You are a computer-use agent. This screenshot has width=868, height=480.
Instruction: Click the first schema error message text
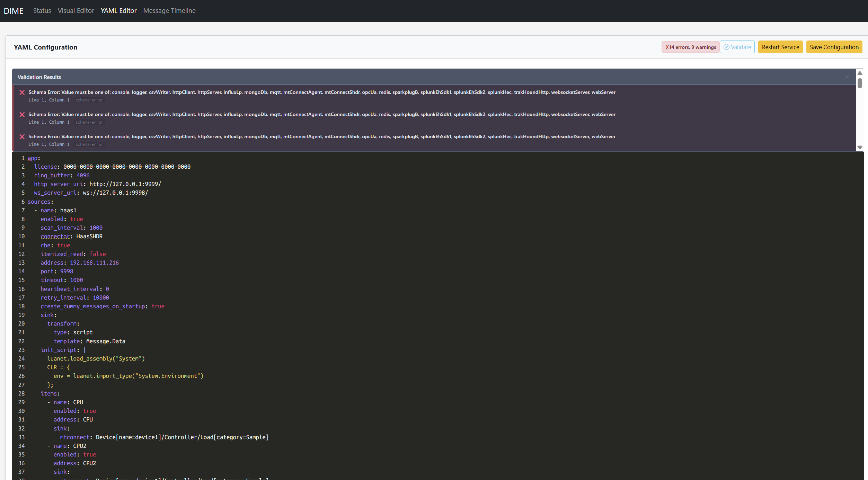pyautogui.click(x=322, y=92)
